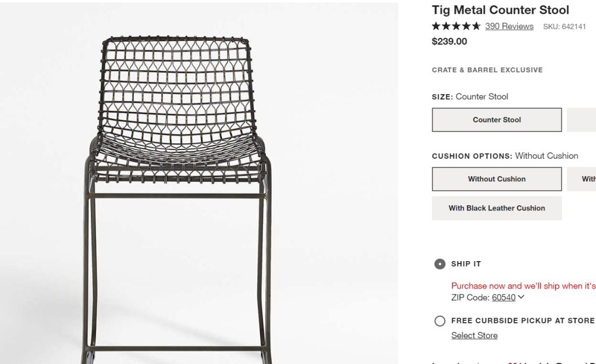Screen dimensions: 596x364
Task: Choose With Black Leather Cushion option
Action: pyautogui.click(x=496, y=208)
